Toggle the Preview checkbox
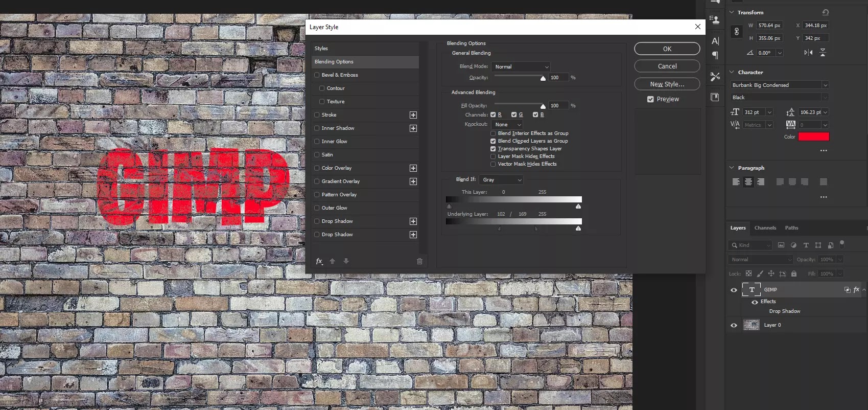The image size is (868, 410). point(650,99)
